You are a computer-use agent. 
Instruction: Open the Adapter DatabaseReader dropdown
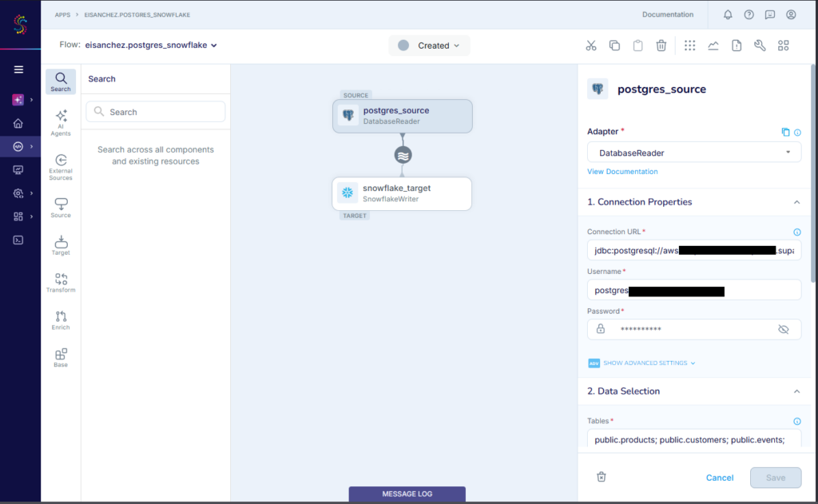[x=694, y=153]
